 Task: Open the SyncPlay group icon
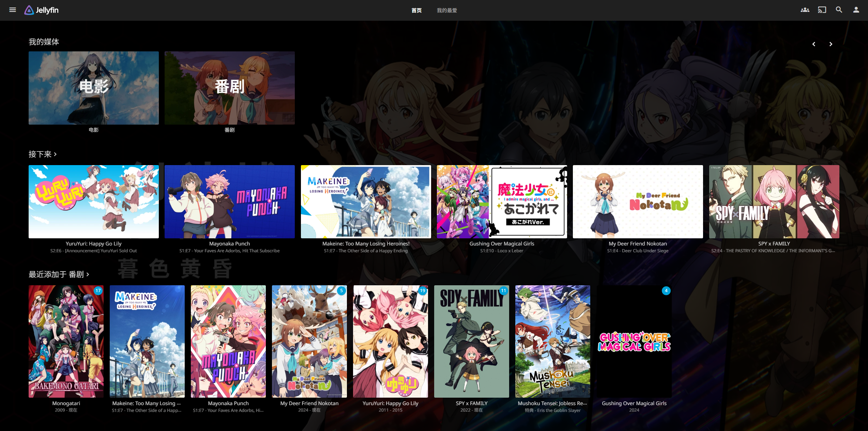(805, 10)
